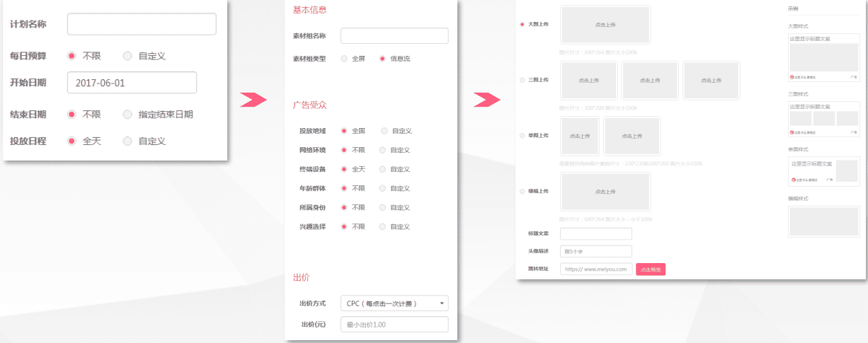The image size is (868, 343).
Task: Click the small square 单图上传 upload box
Action: [x=579, y=136]
